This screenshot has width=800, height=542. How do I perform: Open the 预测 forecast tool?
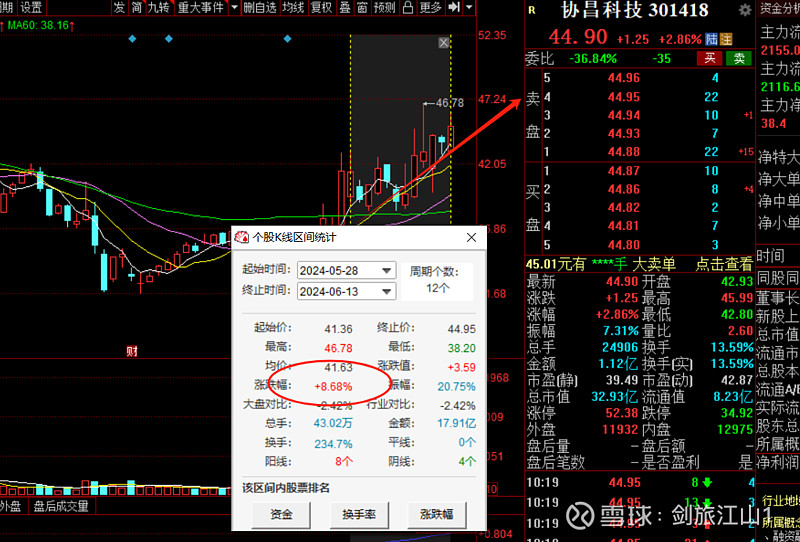(384, 7)
